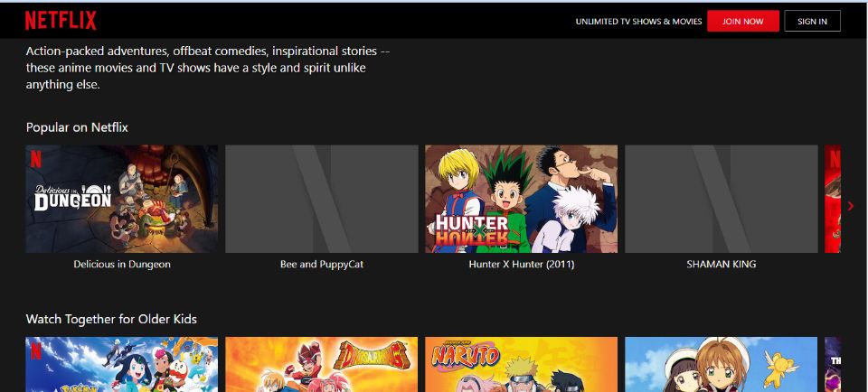Open the Naruto thumbnail

tap(522, 364)
